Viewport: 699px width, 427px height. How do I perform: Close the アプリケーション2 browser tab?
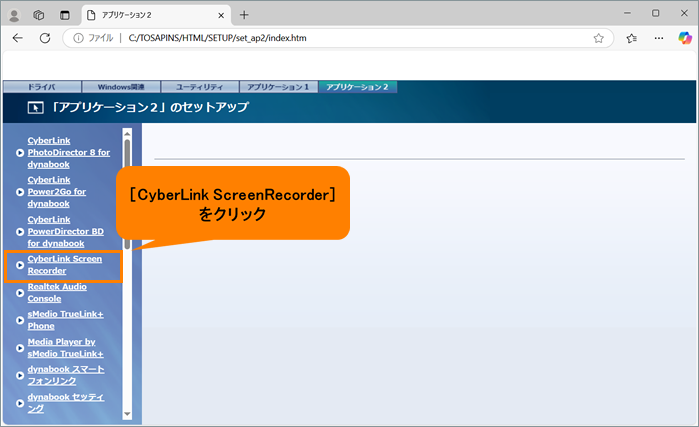pos(221,15)
